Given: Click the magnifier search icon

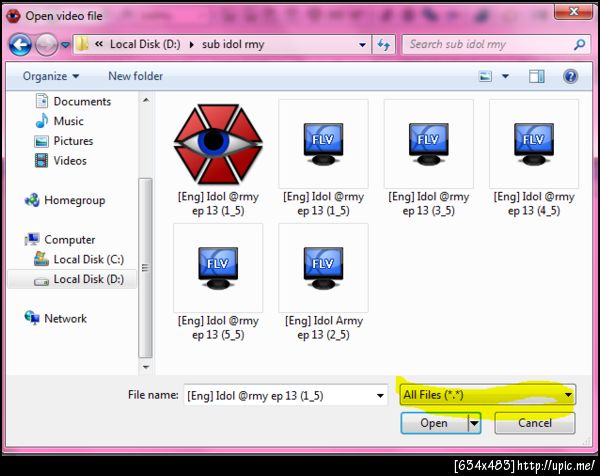Looking at the screenshot, I should 580,45.
